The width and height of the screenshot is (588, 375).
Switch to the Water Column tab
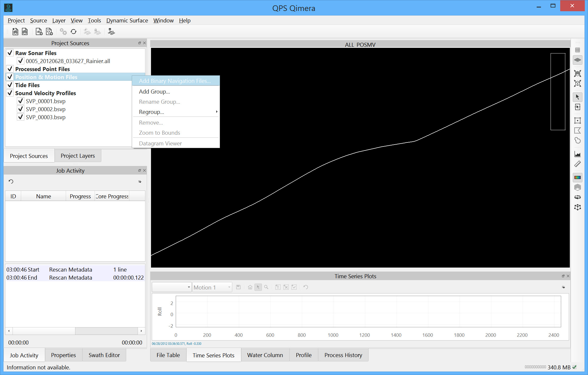265,355
